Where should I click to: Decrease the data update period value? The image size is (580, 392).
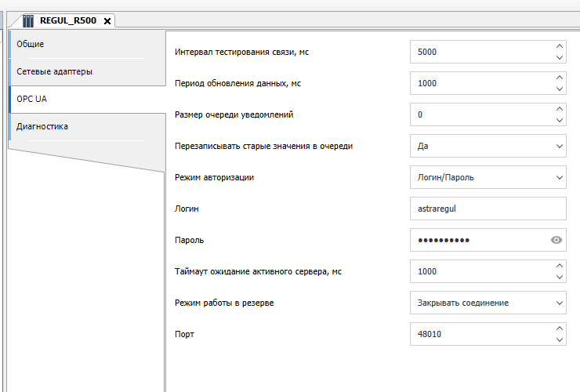tap(559, 89)
